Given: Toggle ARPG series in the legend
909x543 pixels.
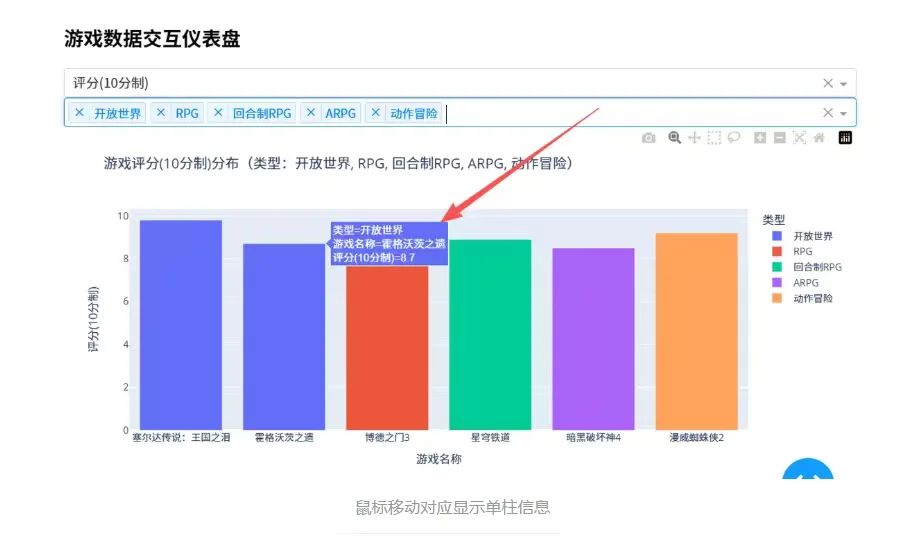Looking at the screenshot, I should click(x=795, y=283).
